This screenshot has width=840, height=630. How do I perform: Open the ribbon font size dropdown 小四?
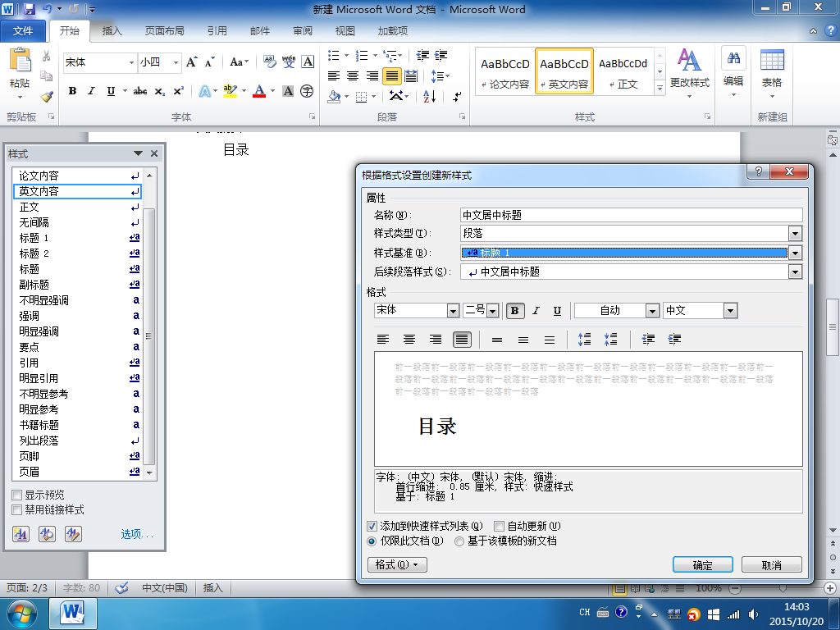(176, 62)
